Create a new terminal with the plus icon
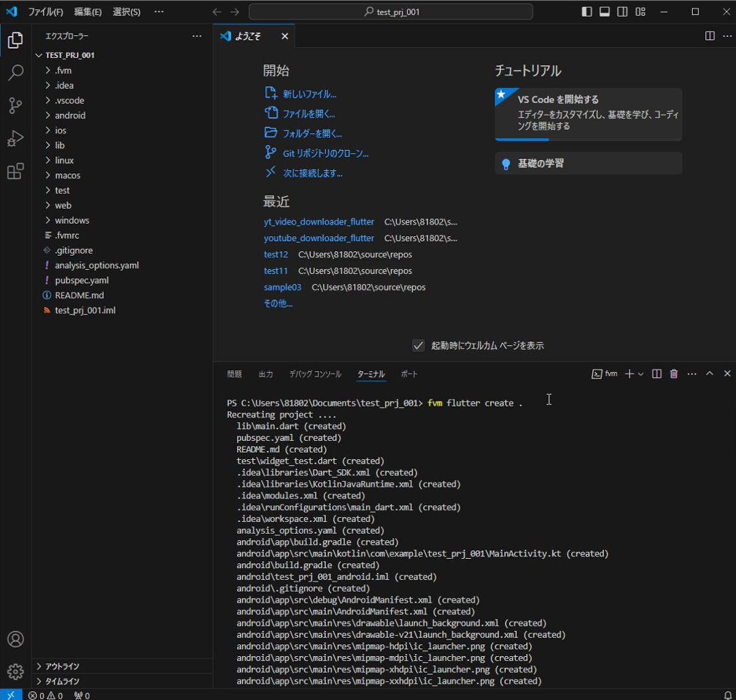Viewport: 736px width, 700px height. (x=629, y=374)
